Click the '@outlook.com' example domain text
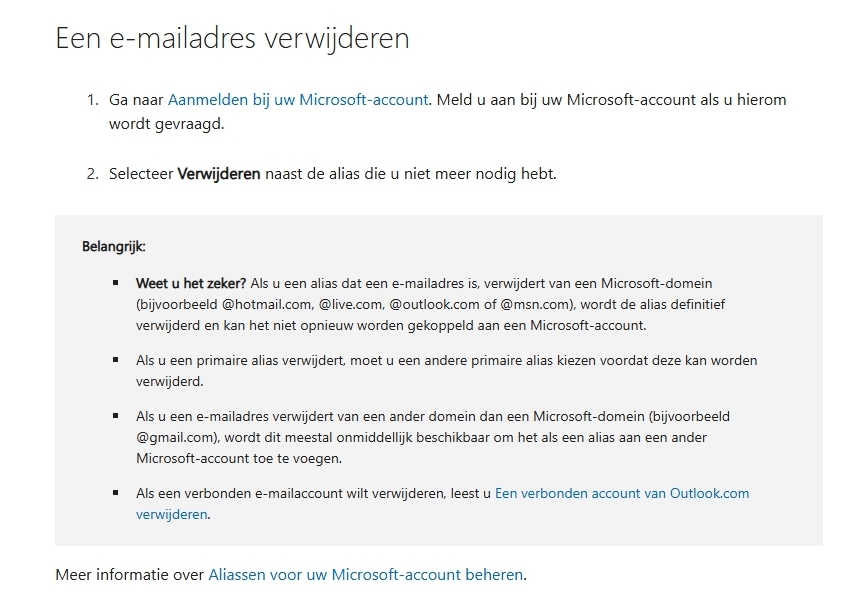This screenshot has height=609, width=843. coord(434,305)
